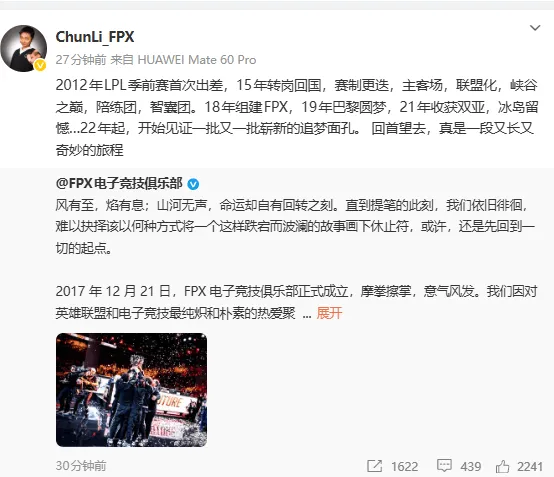Click repost count 1622
Screen dimensions: 554x477
pos(404,466)
